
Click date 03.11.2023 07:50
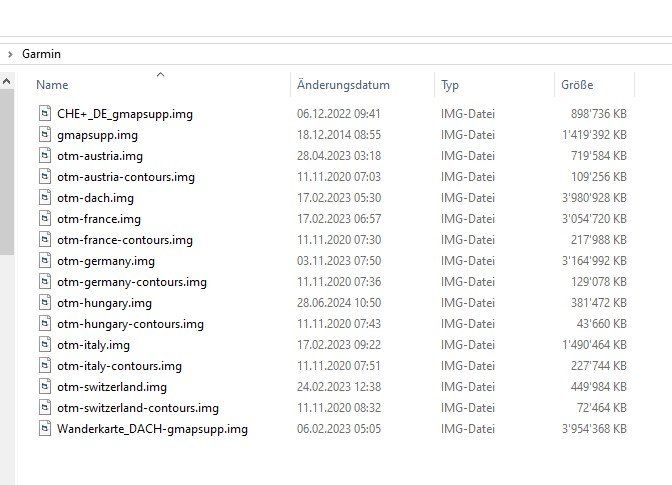(x=339, y=260)
